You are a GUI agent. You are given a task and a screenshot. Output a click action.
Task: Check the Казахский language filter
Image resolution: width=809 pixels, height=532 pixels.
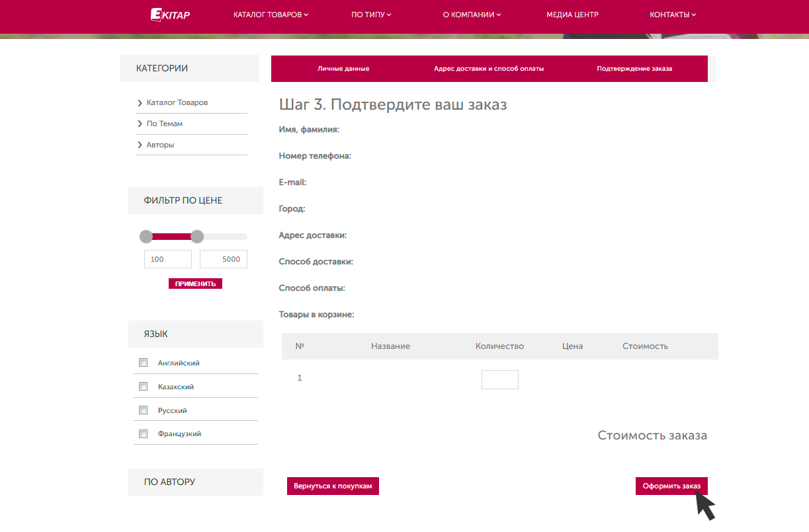point(143,387)
